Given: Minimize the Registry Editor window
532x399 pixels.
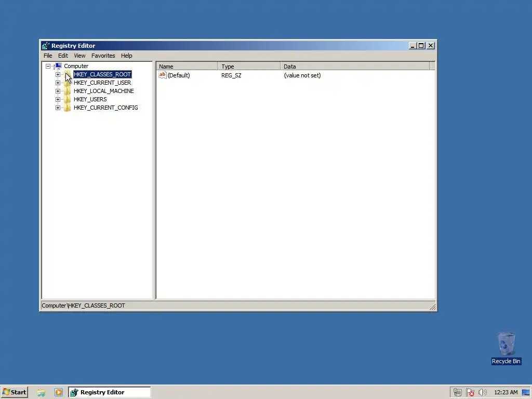Looking at the screenshot, I should [x=413, y=46].
